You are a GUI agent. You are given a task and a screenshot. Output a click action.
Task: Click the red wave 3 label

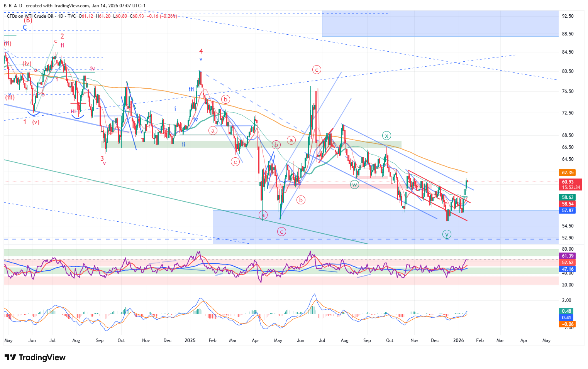pos(102,158)
